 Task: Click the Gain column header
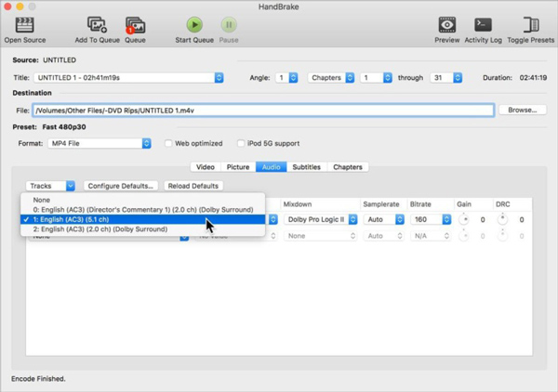coord(464,204)
